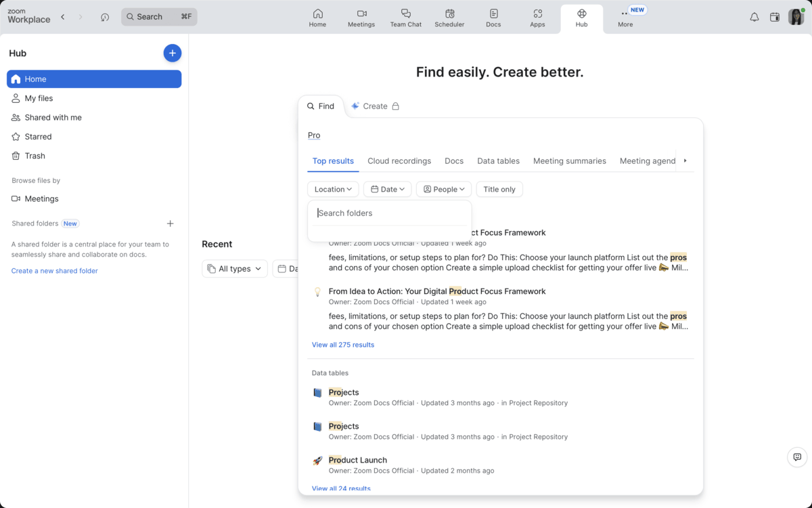This screenshot has width=812, height=508.
Task: Click the rocket icon beside Product Launch
Action: [x=317, y=461]
